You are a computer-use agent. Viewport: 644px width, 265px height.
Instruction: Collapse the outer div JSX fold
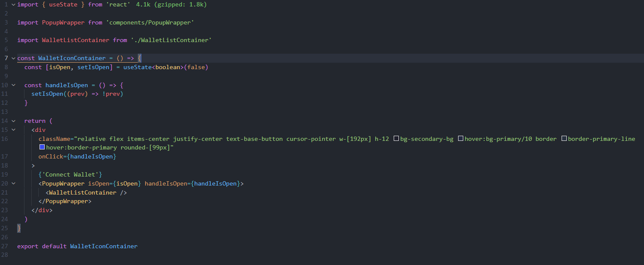point(13,129)
